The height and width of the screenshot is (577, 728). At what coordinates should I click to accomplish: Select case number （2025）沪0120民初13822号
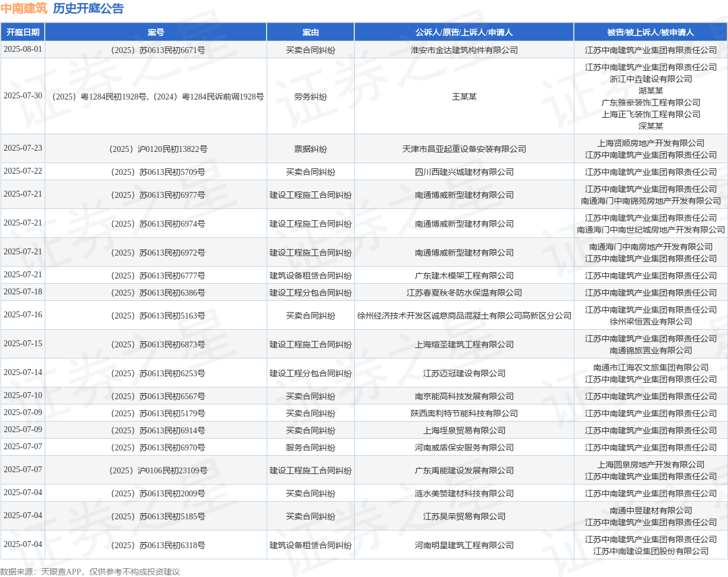click(x=156, y=149)
